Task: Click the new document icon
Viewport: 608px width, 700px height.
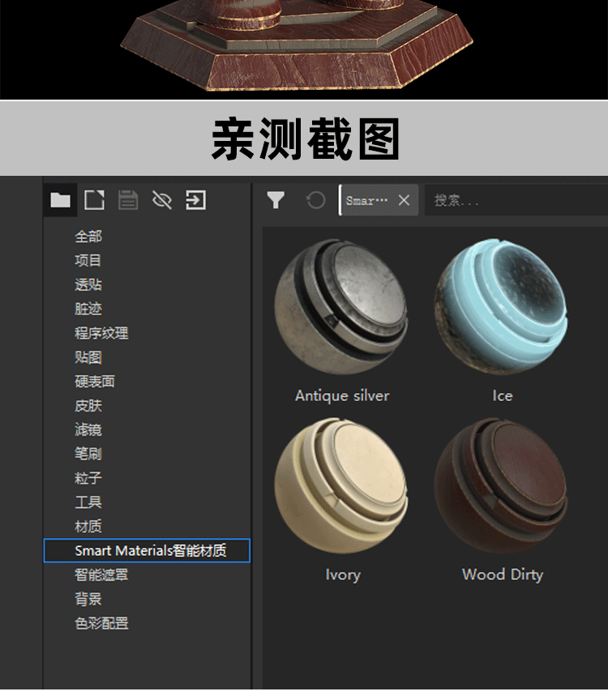Action: pos(95,200)
